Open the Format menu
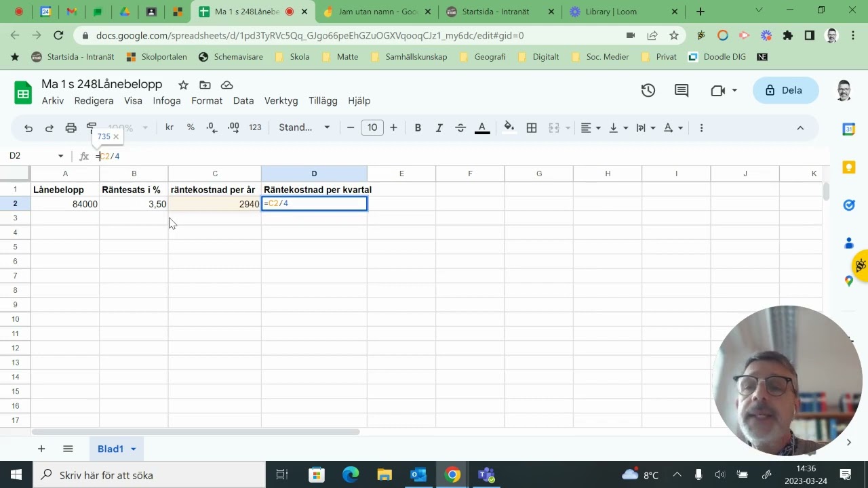Image resolution: width=868 pixels, height=488 pixels. coord(207,100)
